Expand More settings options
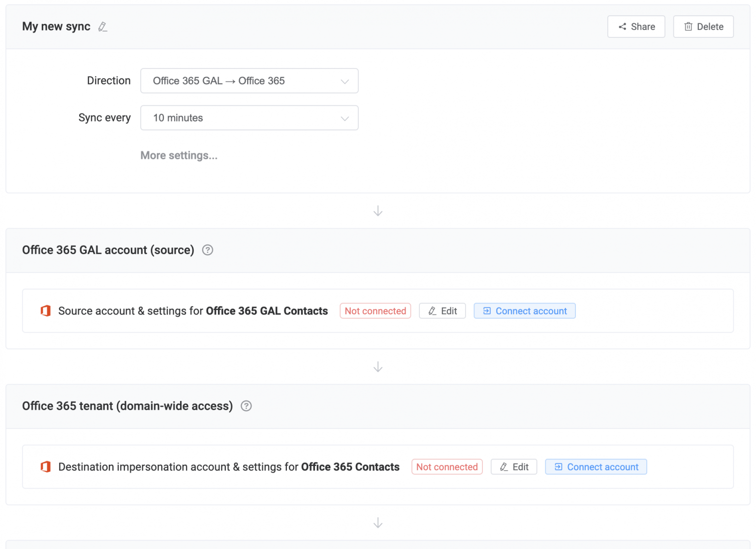The width and height of the screenshot is (756, 549). coord(179,155)
